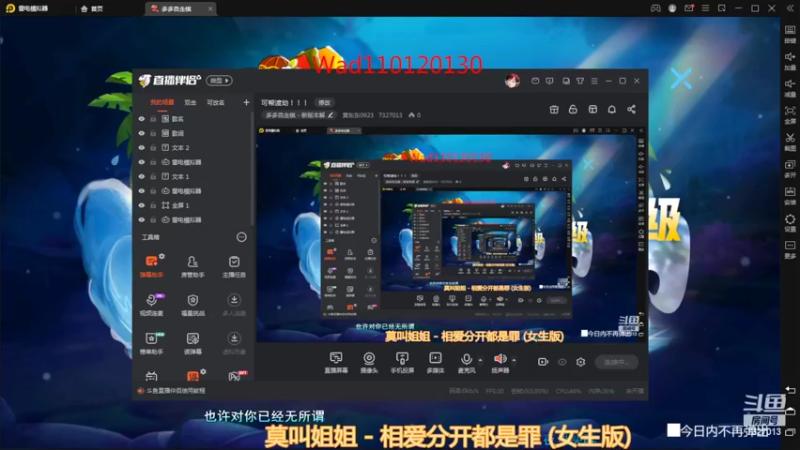
Task: Toggle visibility of the 歌词 source
Action: pyautogui.click(x=141, y=133)
